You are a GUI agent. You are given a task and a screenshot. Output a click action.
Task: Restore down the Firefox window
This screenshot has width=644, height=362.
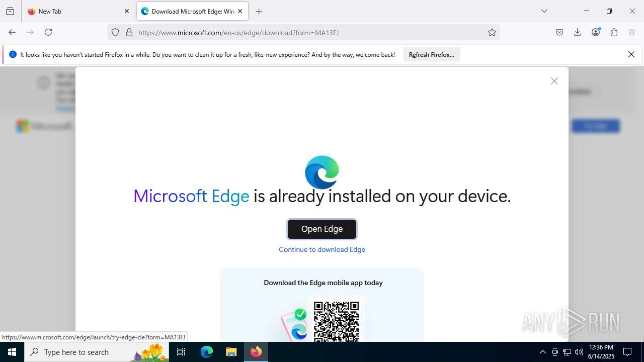pos(609,11)
